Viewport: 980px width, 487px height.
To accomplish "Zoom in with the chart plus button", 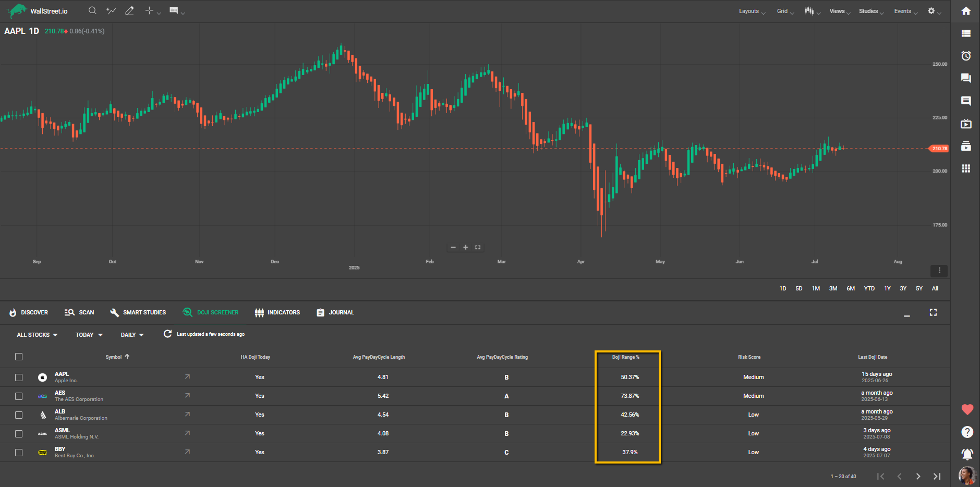I will point(465,247).
